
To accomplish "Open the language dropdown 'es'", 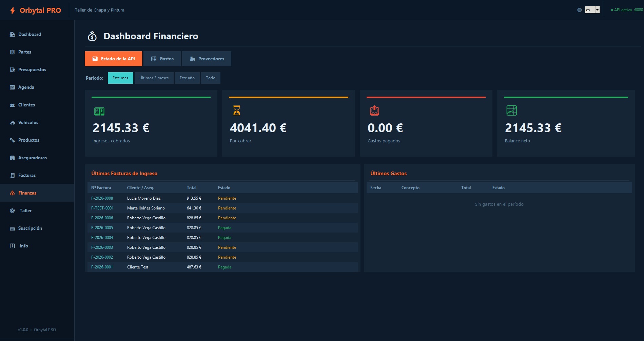I will [592, 10].
